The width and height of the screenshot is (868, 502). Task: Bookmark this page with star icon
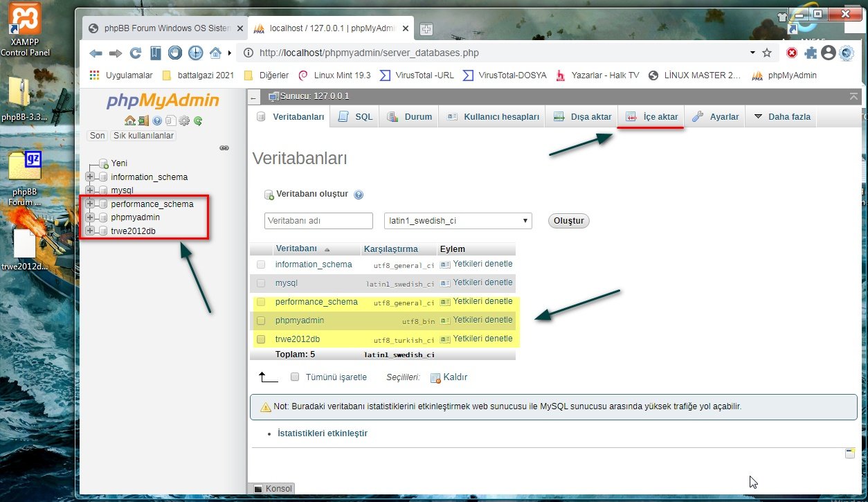(x=767, y=53)
